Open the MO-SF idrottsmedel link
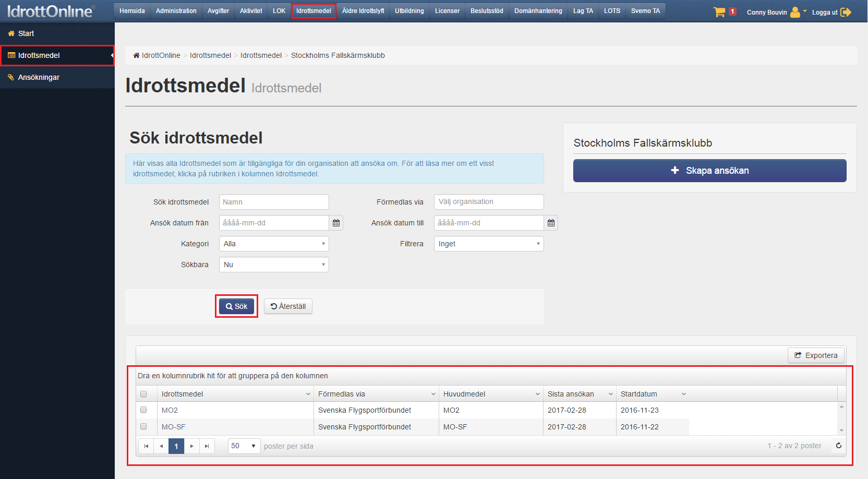 click(173, 427)
